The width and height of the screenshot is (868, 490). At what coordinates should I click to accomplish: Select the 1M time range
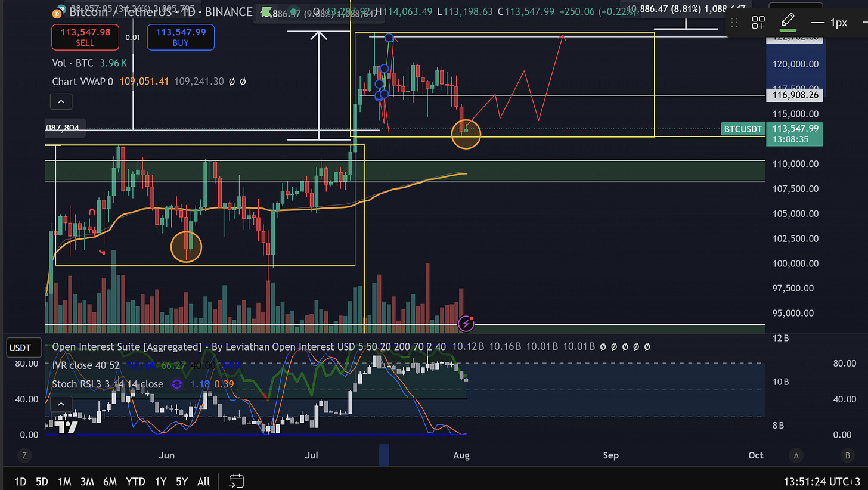(x=64, y=481)
